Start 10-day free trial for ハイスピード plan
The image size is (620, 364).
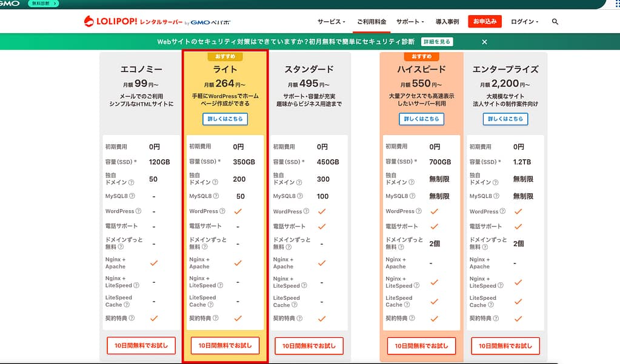[x=421, y=346]
